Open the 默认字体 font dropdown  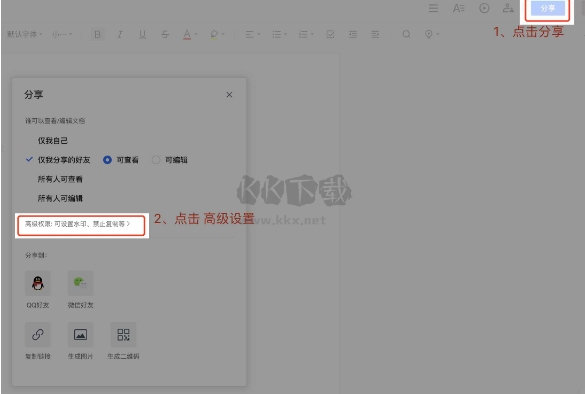(x=25, y=34)
